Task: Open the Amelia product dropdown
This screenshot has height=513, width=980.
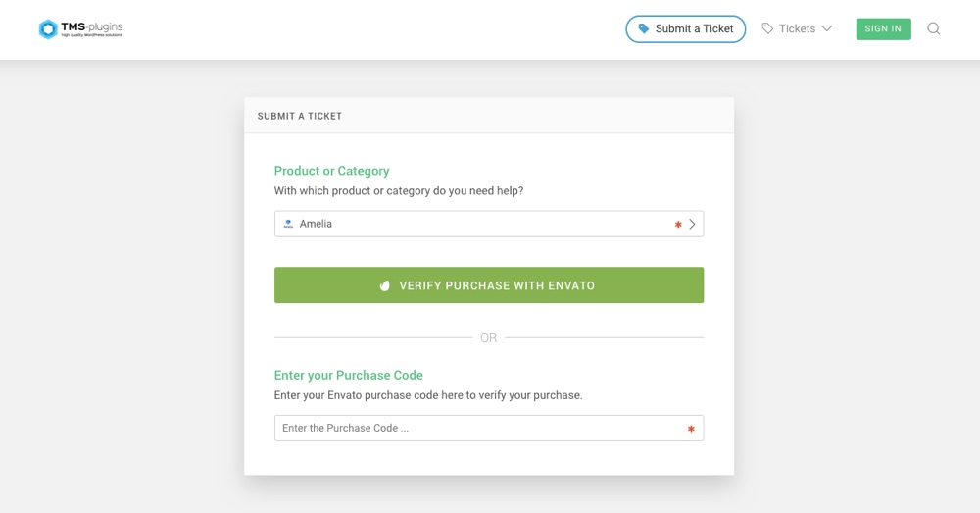Action: [x=489, y=224]
